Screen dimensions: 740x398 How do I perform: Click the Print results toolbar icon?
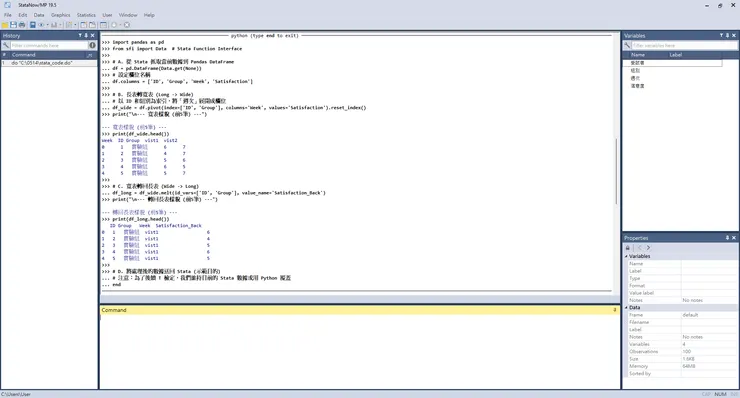(x=22, y=25)
